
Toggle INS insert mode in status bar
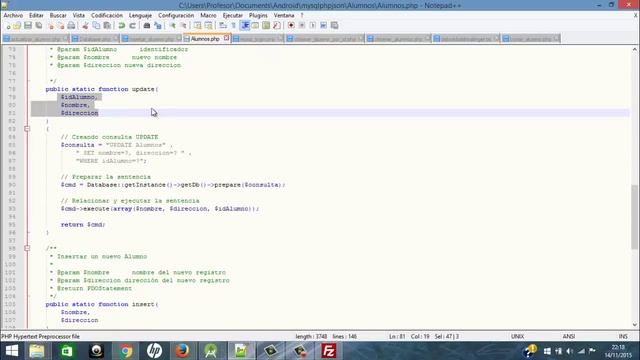(x=623, y=336)
